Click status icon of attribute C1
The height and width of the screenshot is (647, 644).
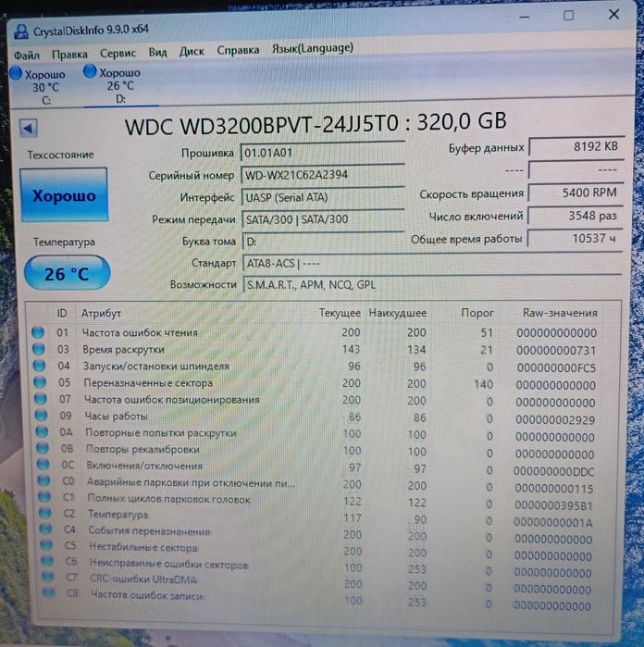point(44,497)
